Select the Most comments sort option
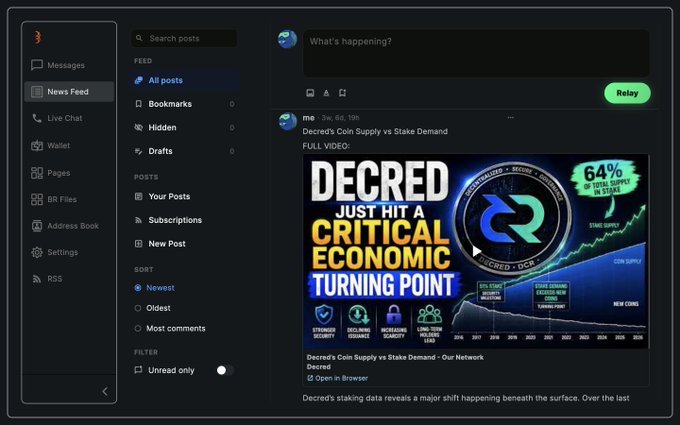 (170, 329)
